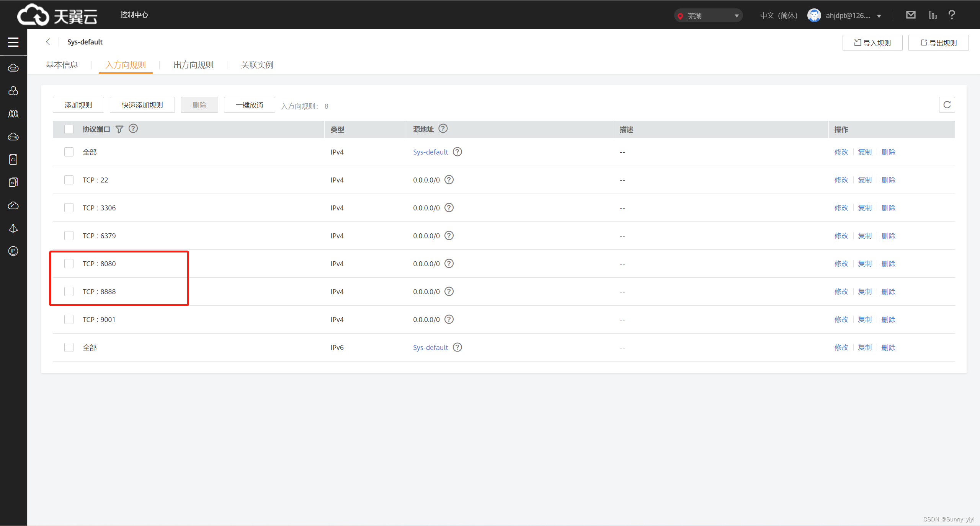Switch to the 出方向规则 tab
This screenshot has height=526, width=980.
(x=193, y=65)
